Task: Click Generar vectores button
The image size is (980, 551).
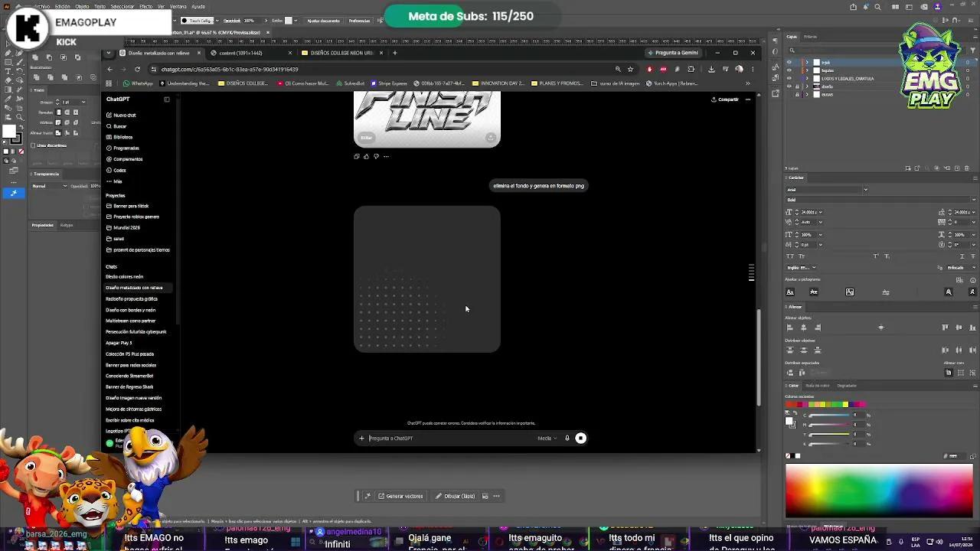Action: click(x=400, y=496)
